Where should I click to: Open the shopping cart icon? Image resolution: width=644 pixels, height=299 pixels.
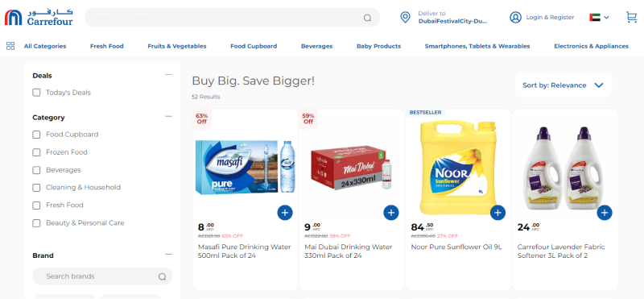pos(631,17)
